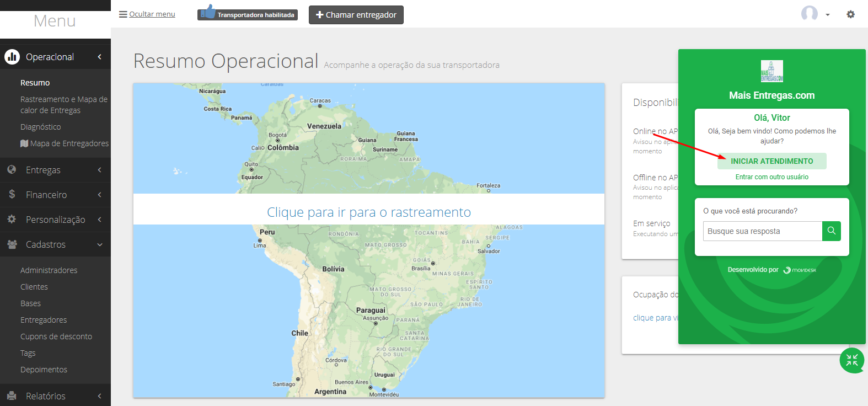Click INICIAR ATENDIMENTO button
This screenshot has height=406, width=868.
click(x=772, y=161)
